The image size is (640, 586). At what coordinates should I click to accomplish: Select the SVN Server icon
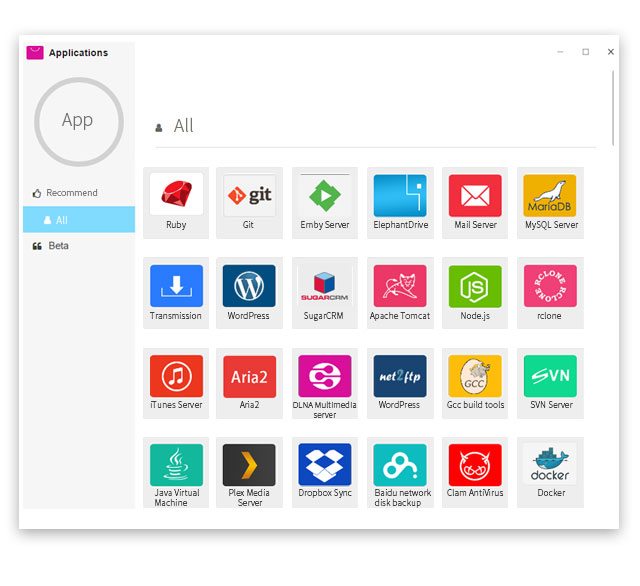tap(550, 376)
